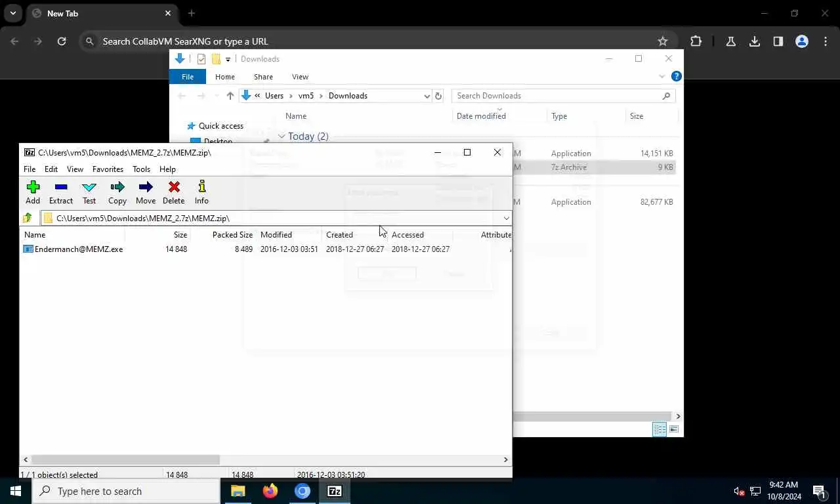Open Chrome profile avatar
Viewport: 840px width, 504px height.
802,41
